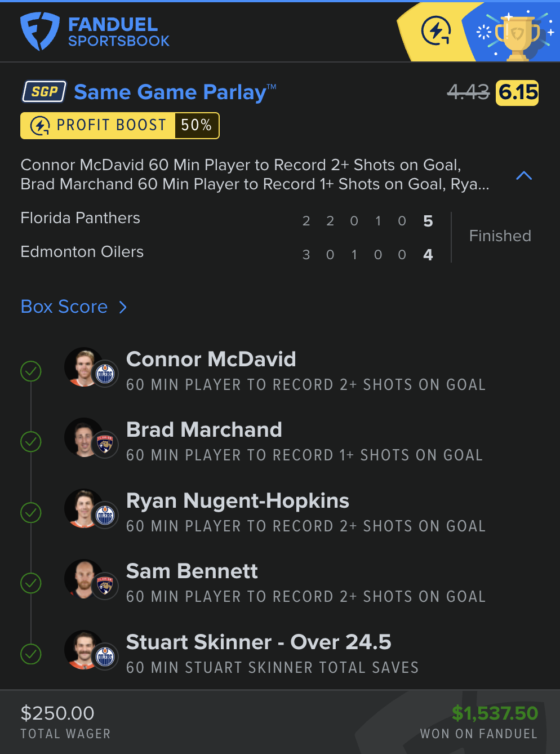Tap the boosted 6.15 odds badge
The width and height of the screenshot is (560, 754).
(x=517, y=92)
